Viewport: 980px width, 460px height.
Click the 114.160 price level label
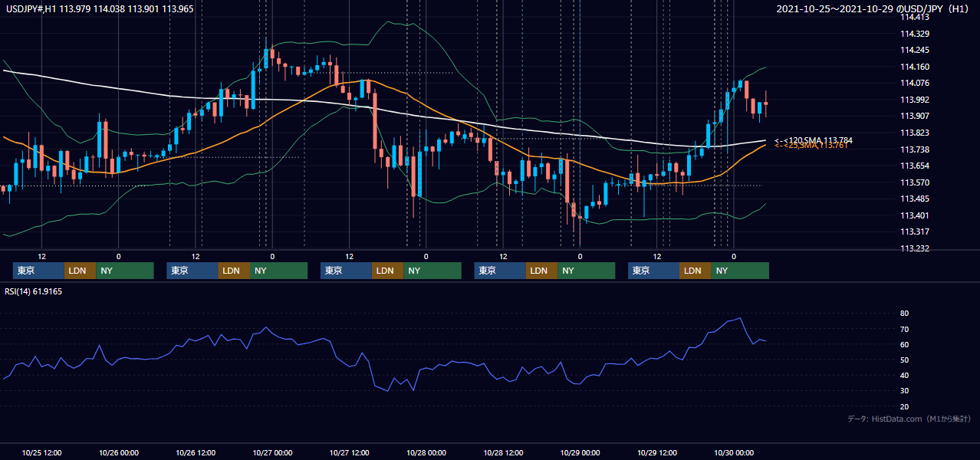[915, 67]
